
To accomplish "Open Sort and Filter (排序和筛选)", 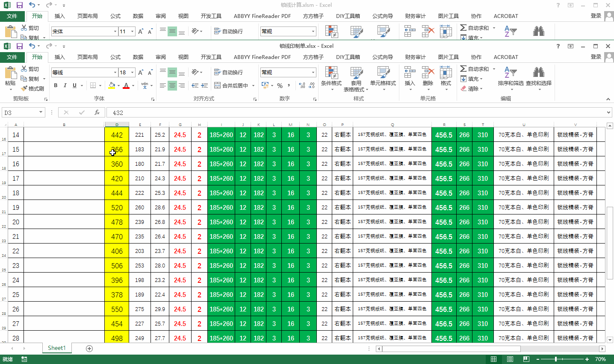I will tap(511, 79).
